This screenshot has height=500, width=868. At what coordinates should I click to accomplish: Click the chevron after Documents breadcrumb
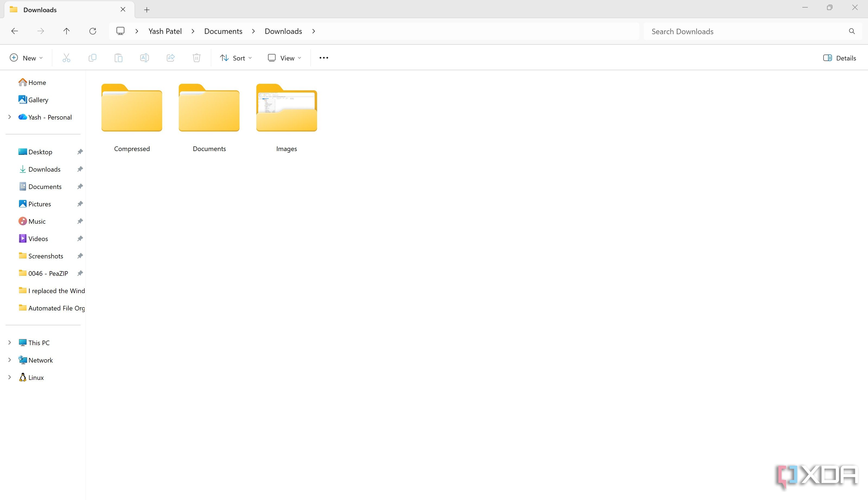click(254, 31)
